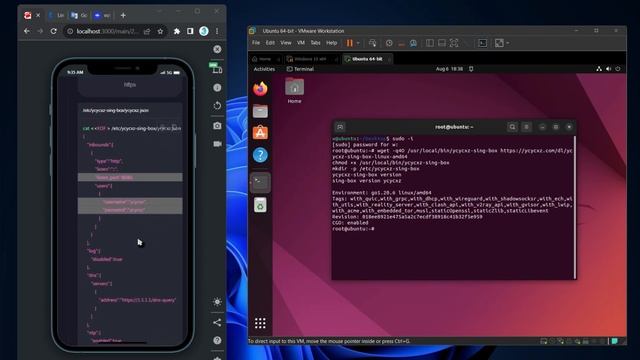640x360 pixels.
Task: Click the search icon in terminal header
Action: coord(512,127)
